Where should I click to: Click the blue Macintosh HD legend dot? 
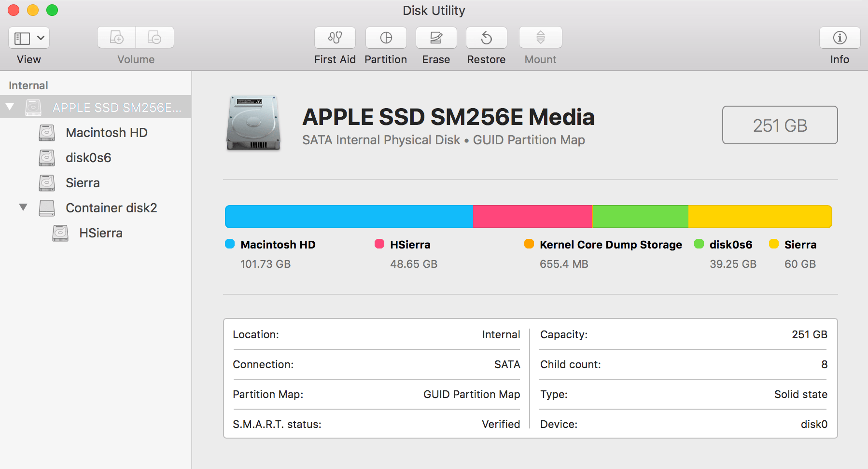coord(230,244)
